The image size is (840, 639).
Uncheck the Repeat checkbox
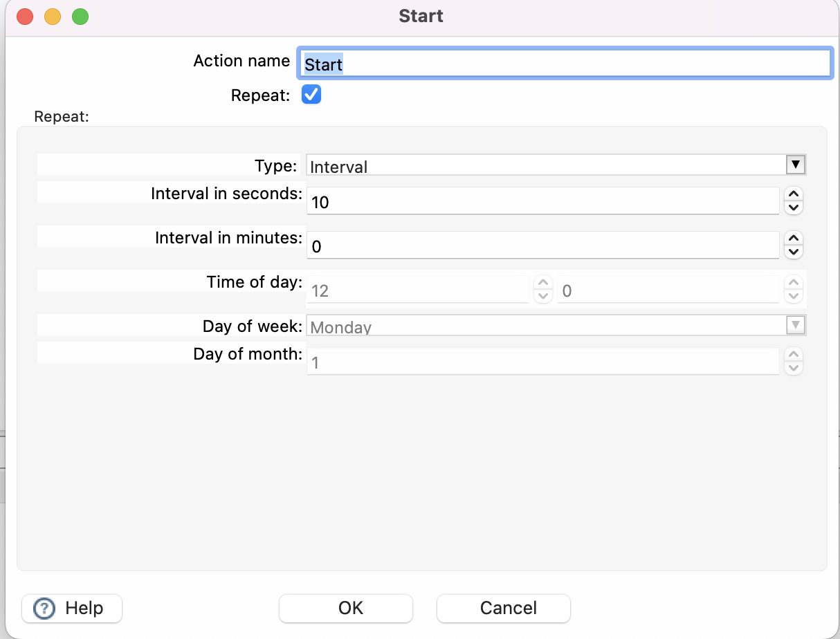click(311, 95)
